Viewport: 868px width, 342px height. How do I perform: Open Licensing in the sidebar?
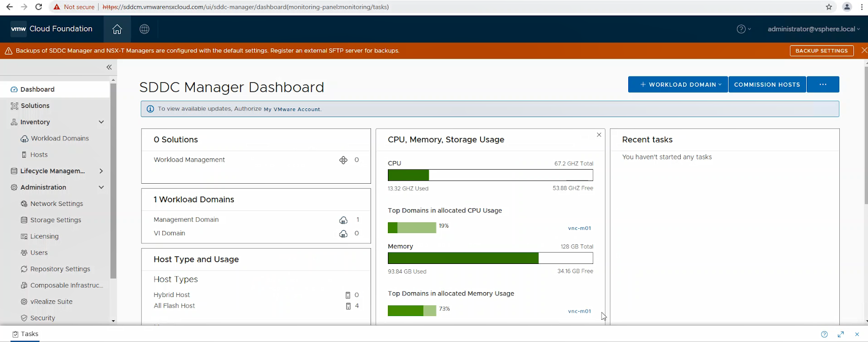pos(44,236)
